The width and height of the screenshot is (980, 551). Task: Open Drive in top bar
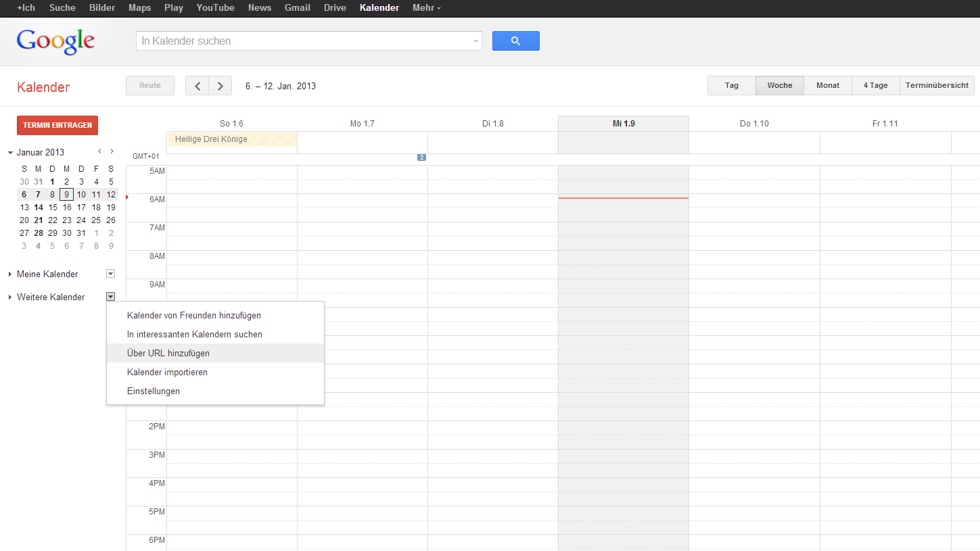tap(335, 8)
